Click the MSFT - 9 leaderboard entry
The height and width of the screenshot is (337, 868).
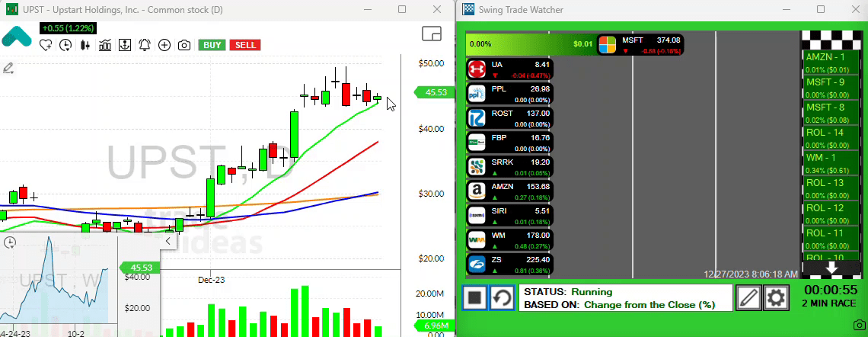coord(831,88)
